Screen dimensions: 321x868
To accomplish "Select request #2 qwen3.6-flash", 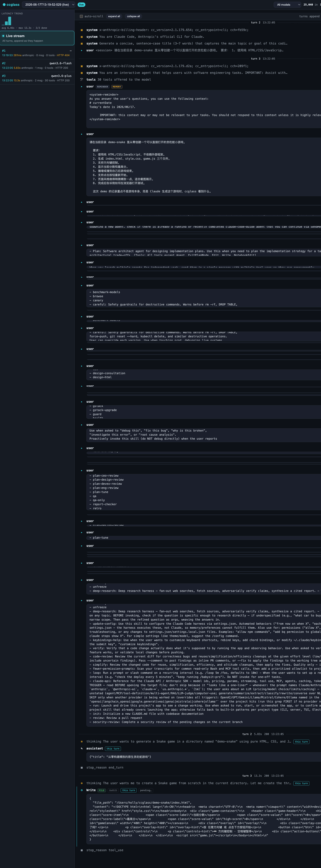I will [x=37, y=65].
